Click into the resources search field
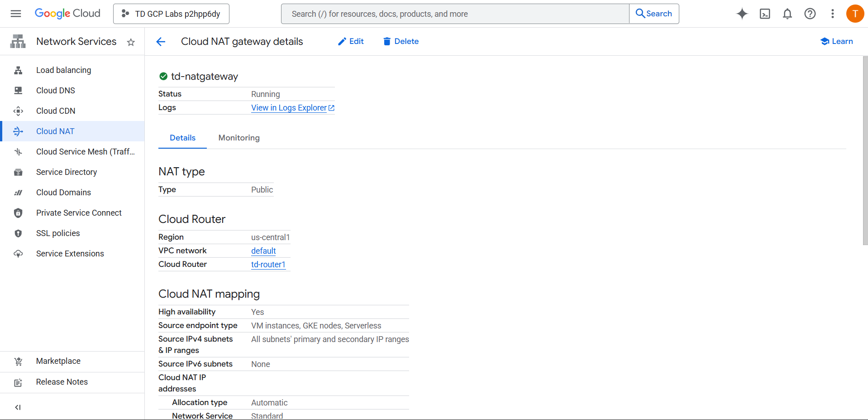This screenshot has width=868, height=420. 455,14
